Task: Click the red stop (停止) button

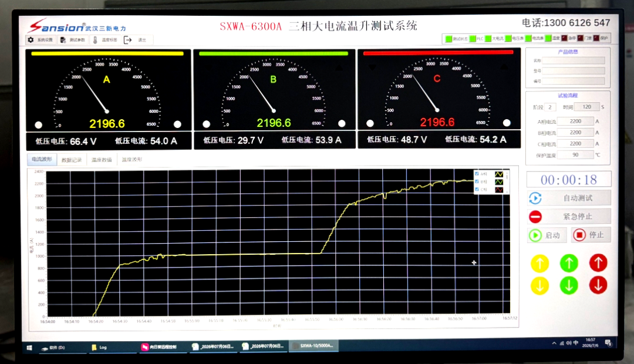Action: point(591,235)
